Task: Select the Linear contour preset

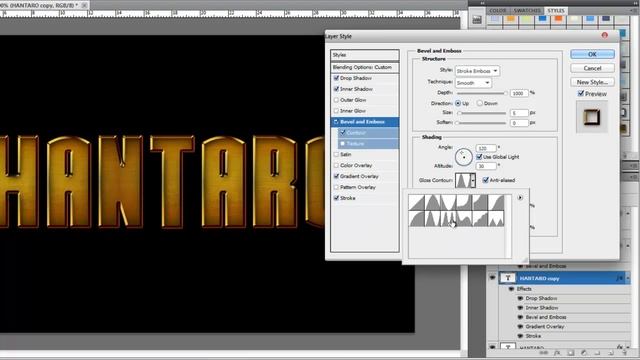Action: (416, 202)
